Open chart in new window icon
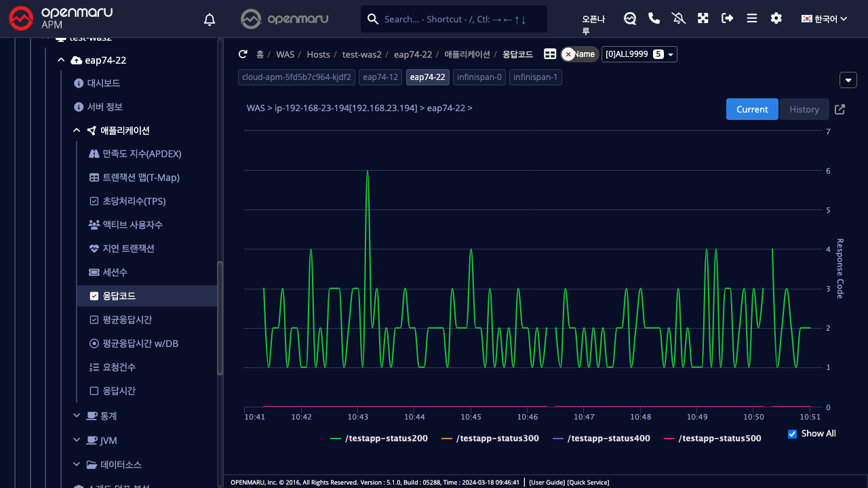Image resolution: width=868 pixels, height=488 pixels. 840,109
